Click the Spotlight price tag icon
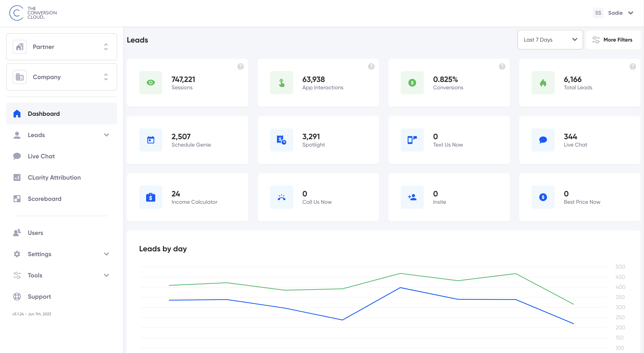The height and width of the screenshot is (353, 644). click(x=281, y=140)
